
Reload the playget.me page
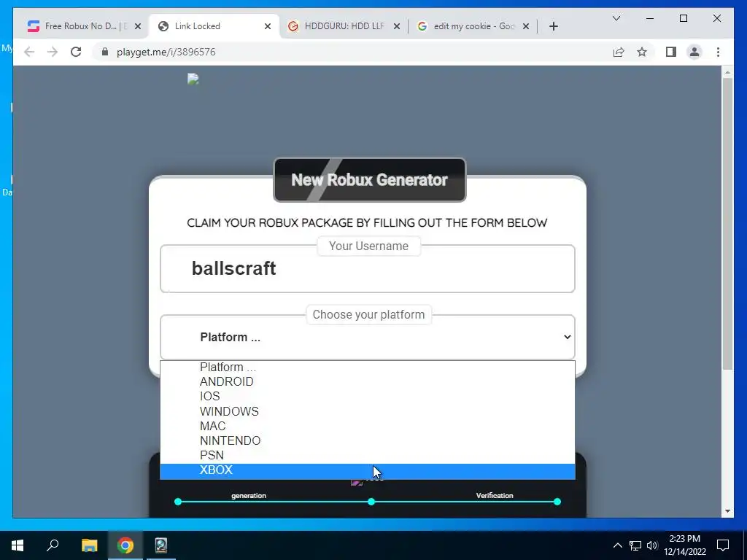tap(76, 52)
